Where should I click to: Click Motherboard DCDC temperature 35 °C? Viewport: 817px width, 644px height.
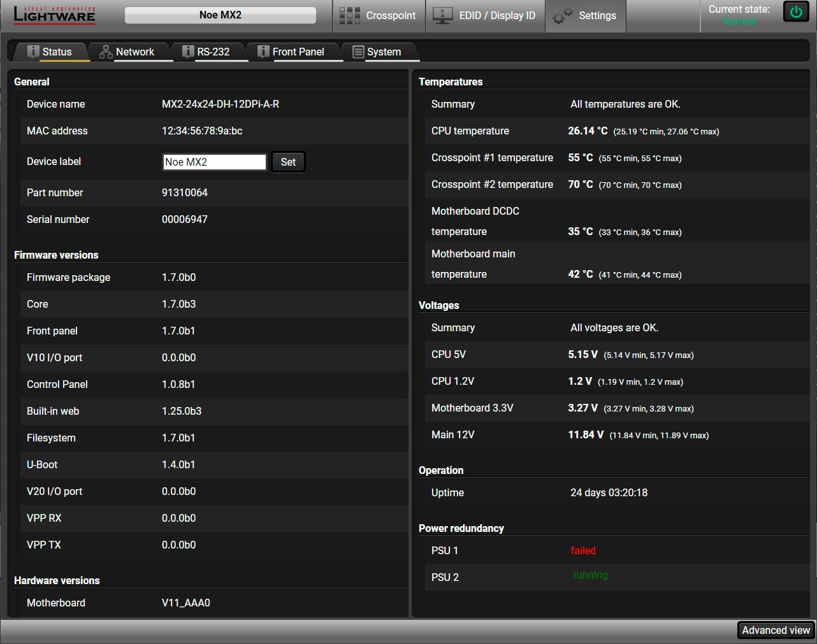pyautogui.click(x=581, y=231)
